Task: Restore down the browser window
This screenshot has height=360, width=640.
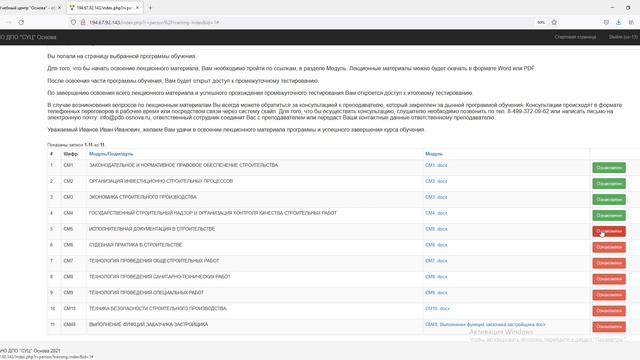Action: point(628,7)
